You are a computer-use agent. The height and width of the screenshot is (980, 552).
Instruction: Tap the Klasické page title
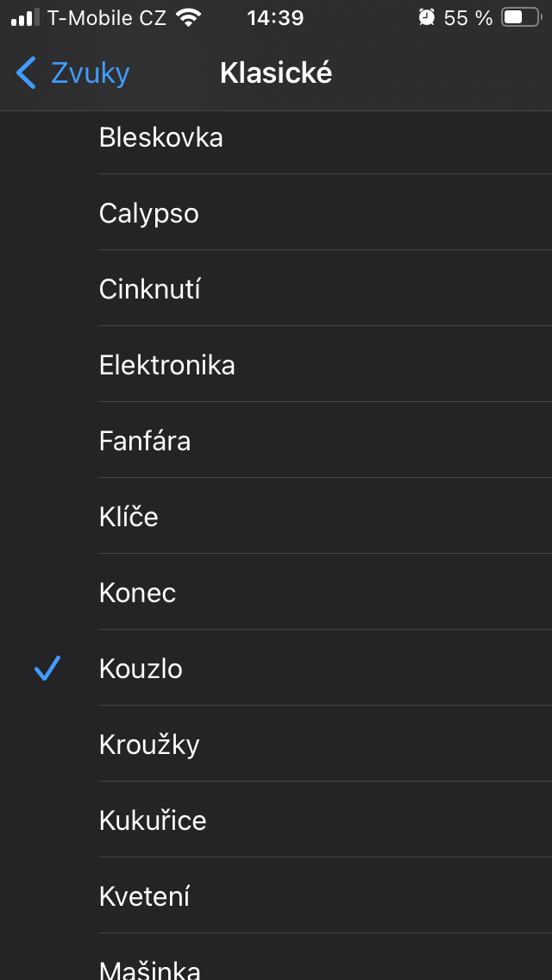pyautogui.click(x=276, y=73)
